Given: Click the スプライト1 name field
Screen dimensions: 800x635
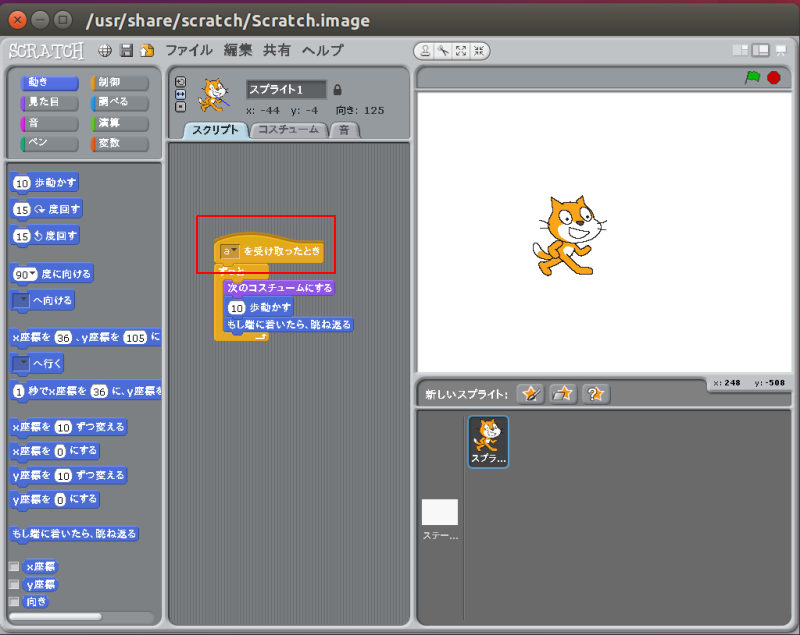Looking at the screenshot, I should click(x=286, y=90).
